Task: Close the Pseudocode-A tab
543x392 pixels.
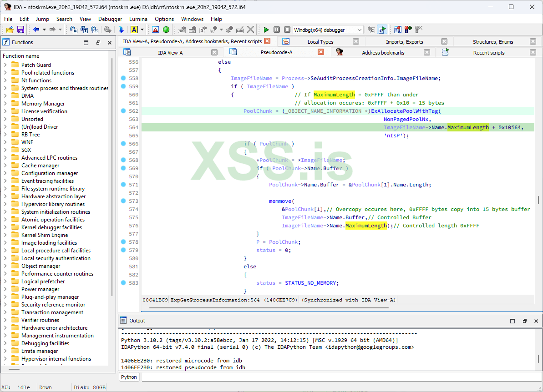Action: (320, 52)
